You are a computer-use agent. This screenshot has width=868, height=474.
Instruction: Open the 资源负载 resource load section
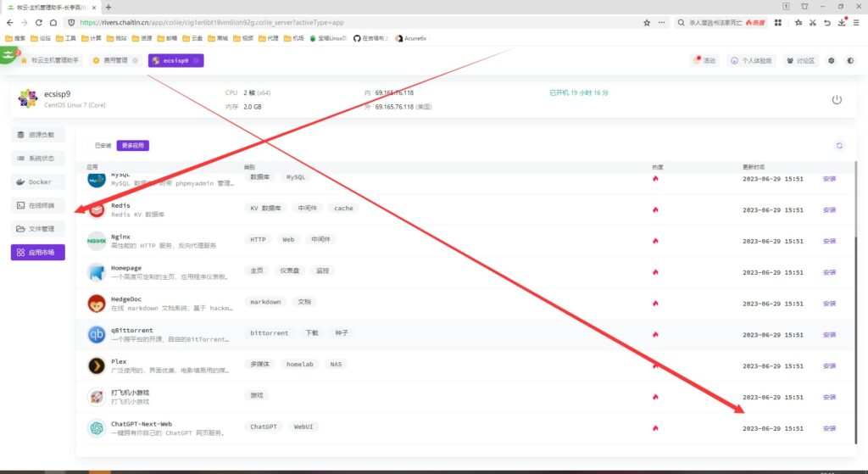coord(37,135)
